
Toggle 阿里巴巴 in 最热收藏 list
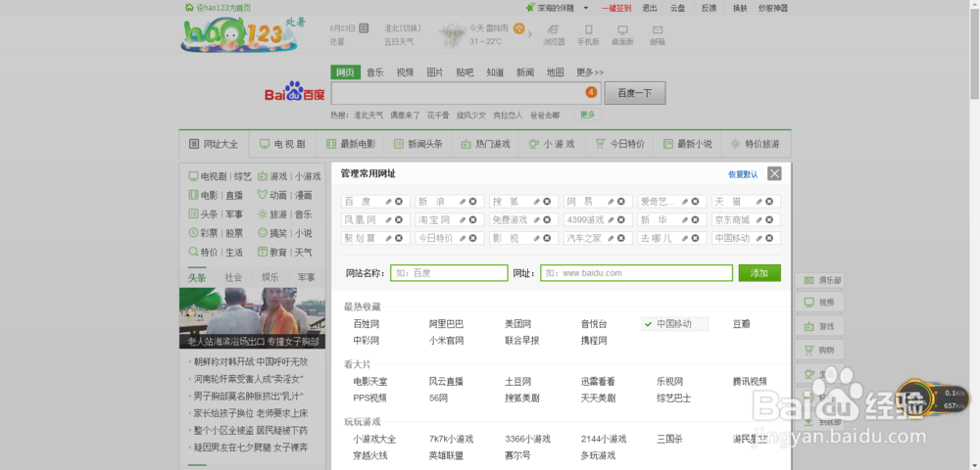tap(446, 324)
